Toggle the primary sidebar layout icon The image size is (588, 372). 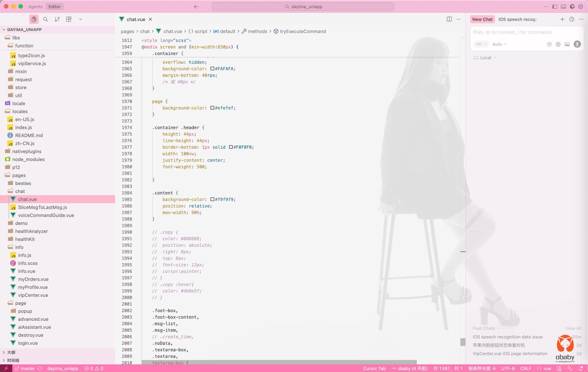tap(554, 7)
